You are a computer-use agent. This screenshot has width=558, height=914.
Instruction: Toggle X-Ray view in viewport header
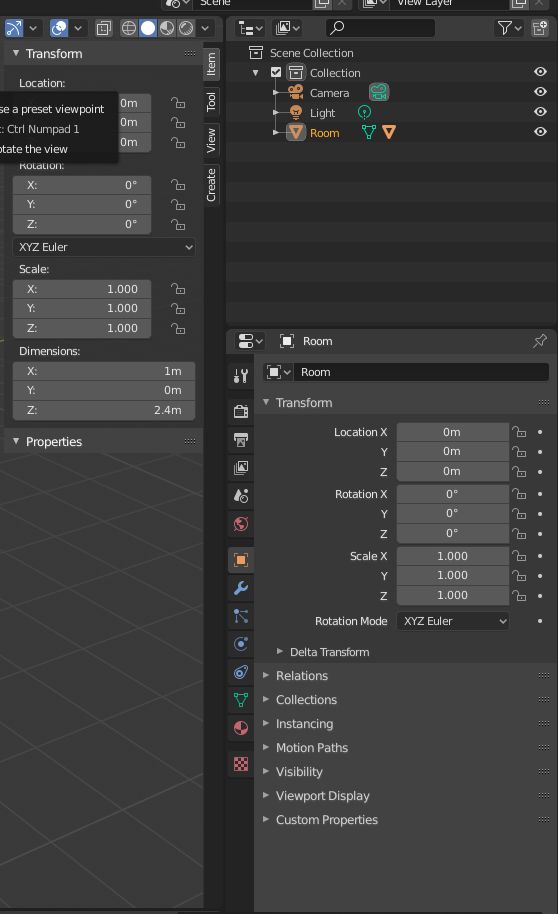[103, 28]
